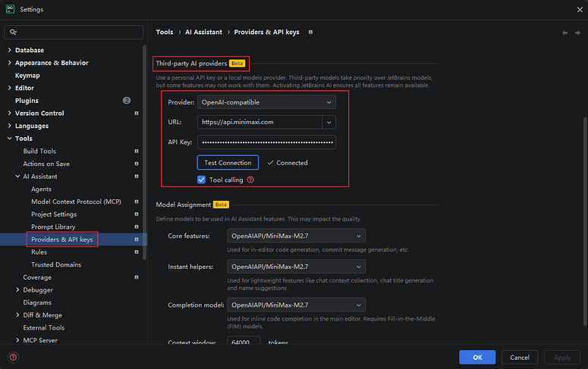The height and width of the screenshot is (369, 588).
Task: Open Prompt Library settings
Action: (53, 227)
